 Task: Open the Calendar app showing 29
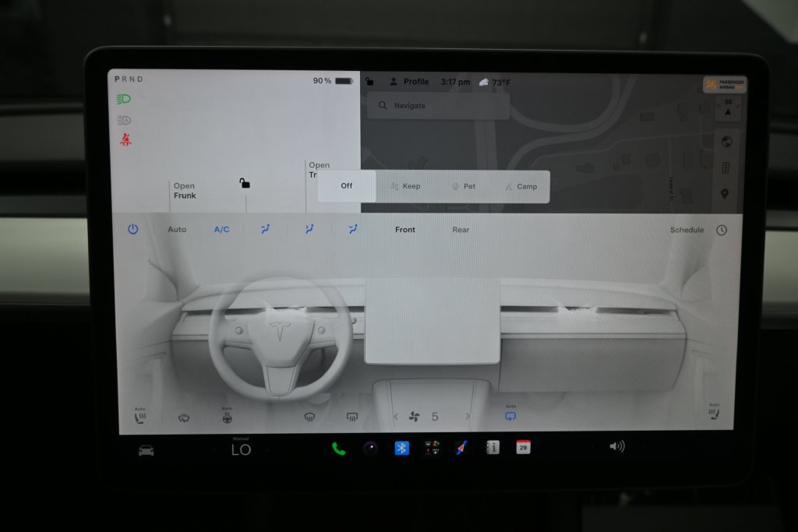pyautogui.click(x=523, y=446)
